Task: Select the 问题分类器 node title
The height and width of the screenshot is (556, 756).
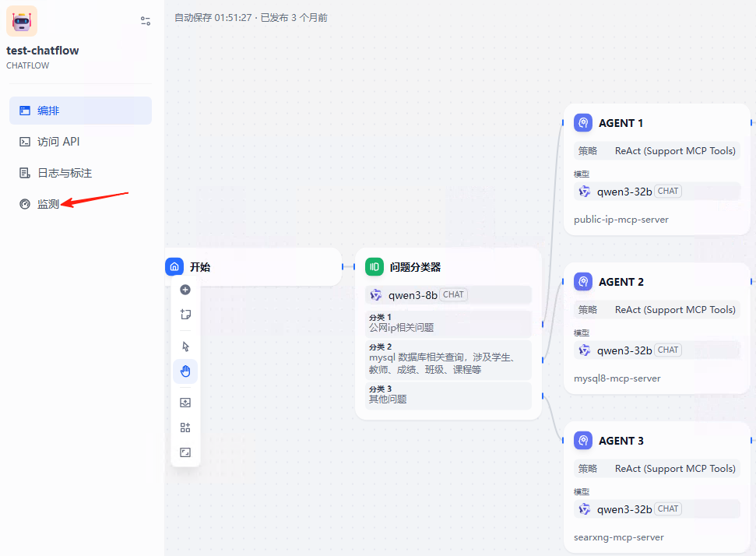Action: tap(415, 267)
